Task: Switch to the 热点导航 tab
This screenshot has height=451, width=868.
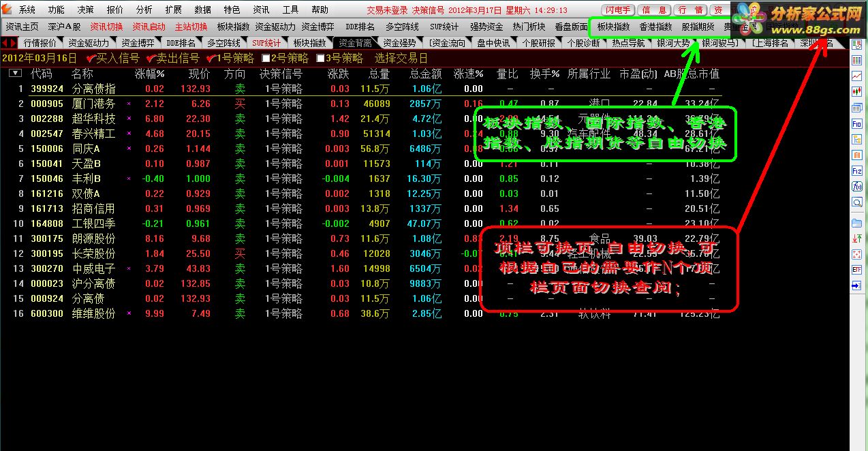Action: pyautogui.click(x=628, y=43)
